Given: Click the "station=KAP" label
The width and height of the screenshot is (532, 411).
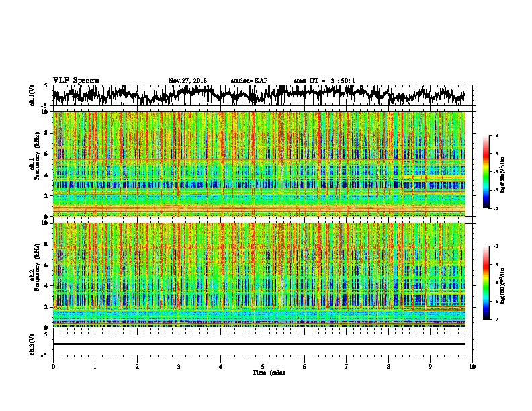Looking at the screenshot, I should (x=249, y=81).
